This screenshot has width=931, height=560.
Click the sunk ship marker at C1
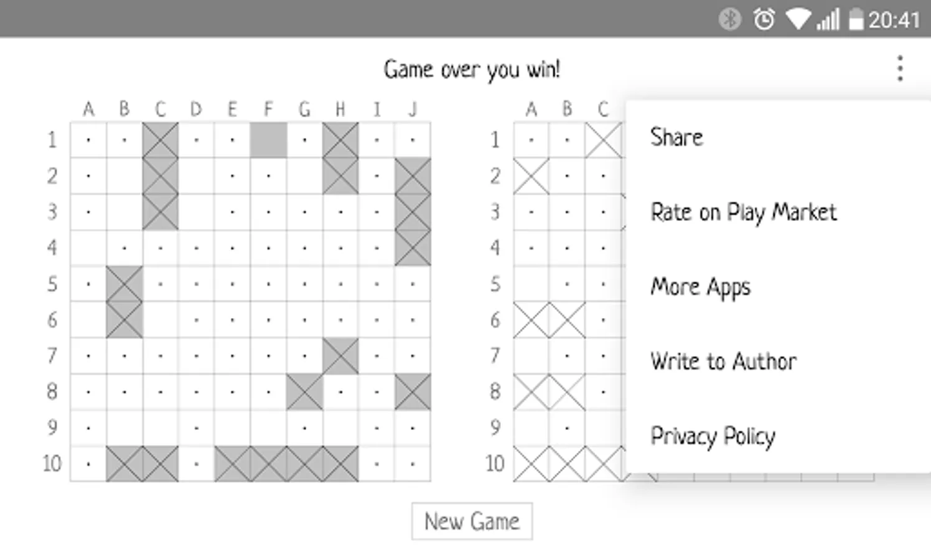point(161,139)
